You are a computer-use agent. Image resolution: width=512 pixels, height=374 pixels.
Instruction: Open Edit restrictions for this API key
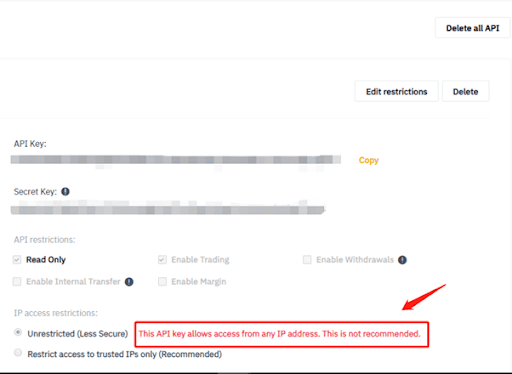point(397,91)
